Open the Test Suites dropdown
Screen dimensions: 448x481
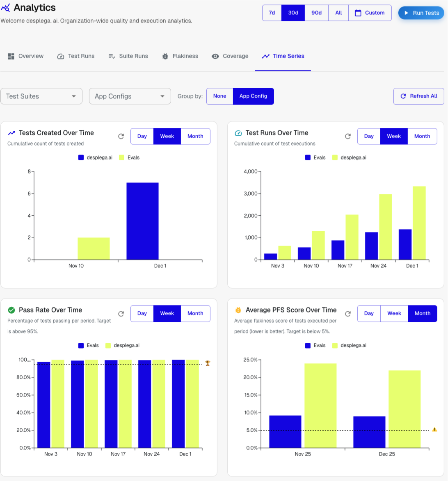(x=41, y=96)
